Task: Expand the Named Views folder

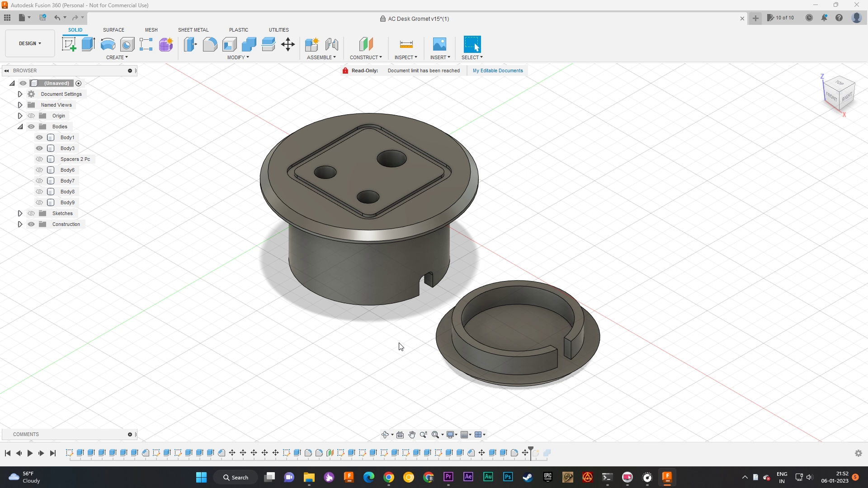Action: tap(20, 104)
